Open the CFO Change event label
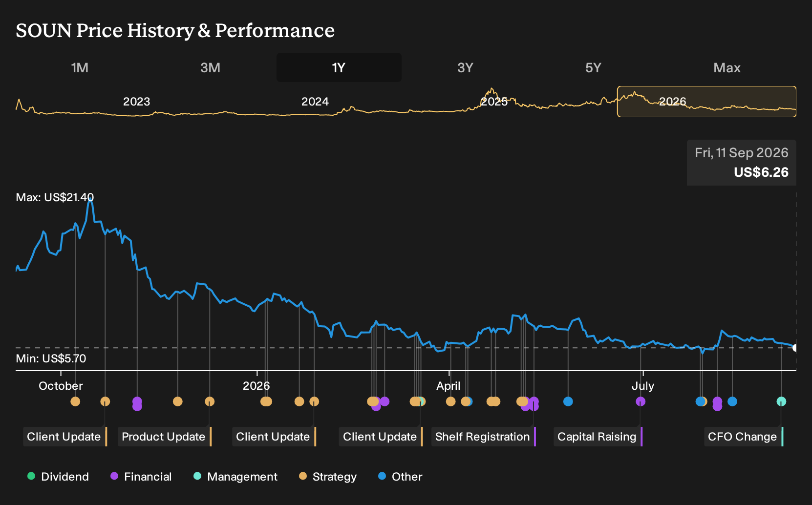The width and height of the screenshot is (812, 505). (x=744, y=437)
